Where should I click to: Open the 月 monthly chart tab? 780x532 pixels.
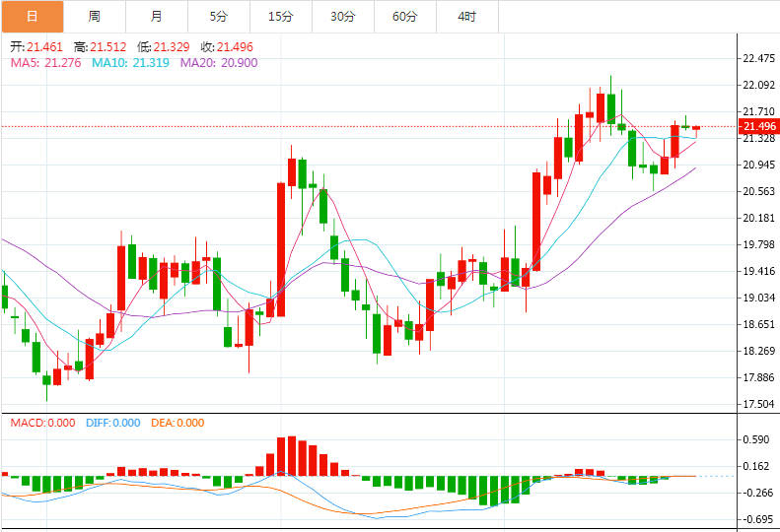point(157,17)
